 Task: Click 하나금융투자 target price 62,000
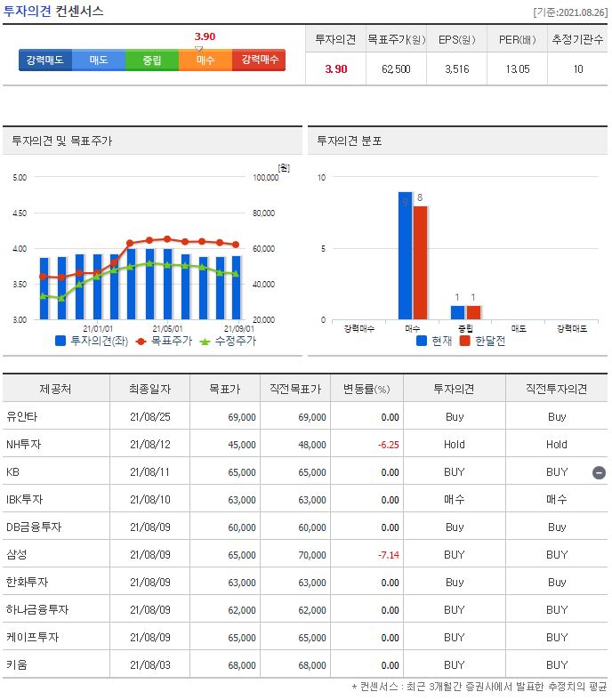click(x=241, y=610)
